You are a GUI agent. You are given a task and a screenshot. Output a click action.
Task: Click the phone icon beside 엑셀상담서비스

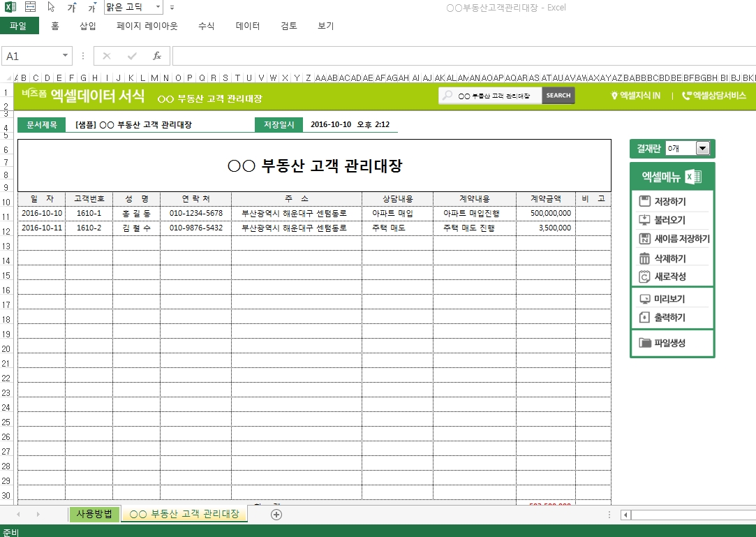687,96
